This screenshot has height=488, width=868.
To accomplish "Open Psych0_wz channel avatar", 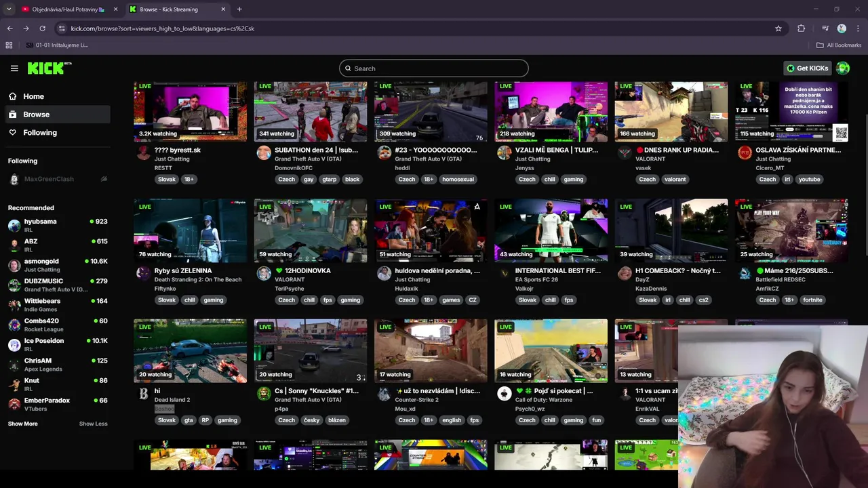I will coord(504,394).
